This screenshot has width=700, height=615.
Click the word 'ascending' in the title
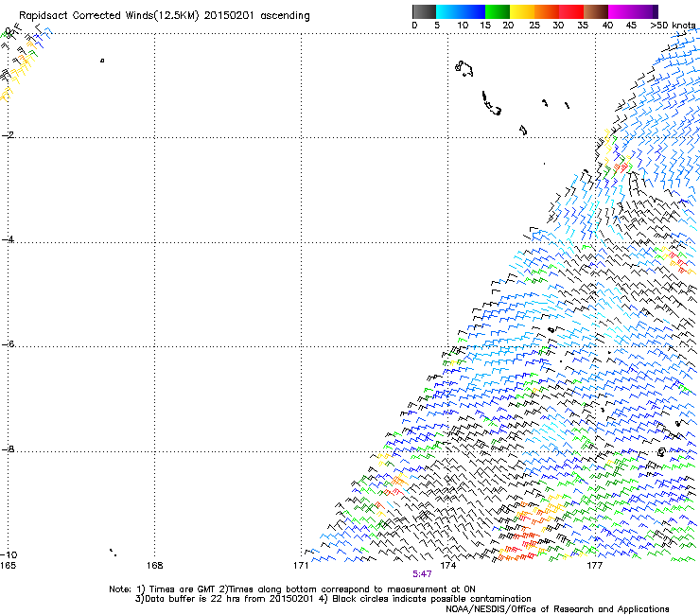tap(285, 16)
